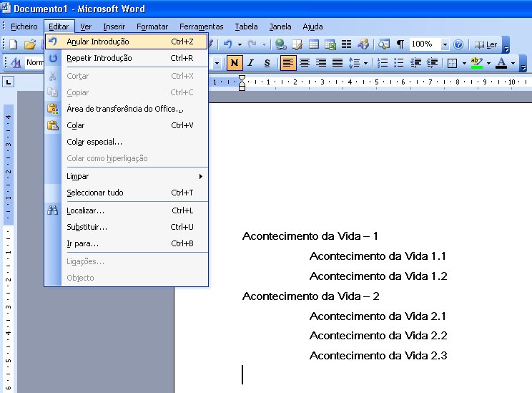Click the Ler reading layout button
Viewport: 532px width, 393px height.
click(486, 44)
